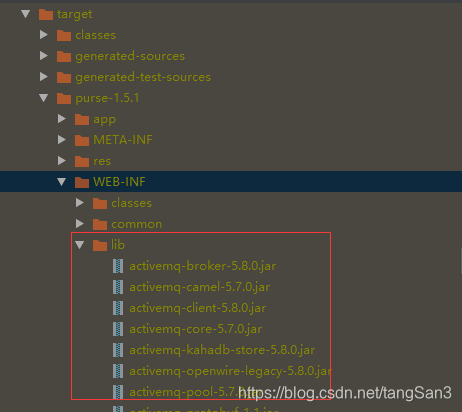Click the activemq-pool jar archive icon
The width and height of the screenshot is (462, 412).
coord(118,392)
